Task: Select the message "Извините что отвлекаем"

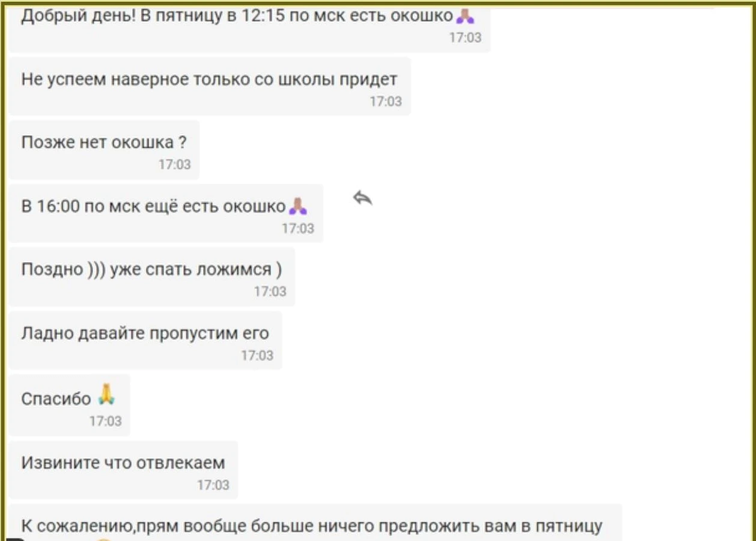Action: 123,470
